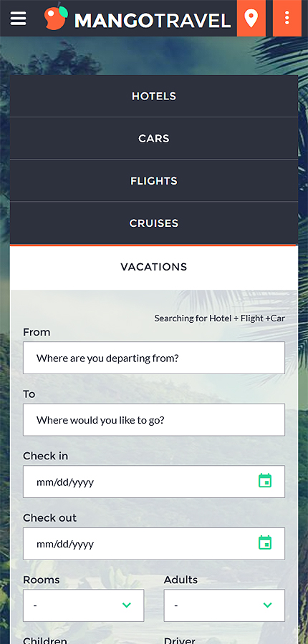Image resolution: width=308 pixels, height=644 pixels.
Task: Open the three-dot more options menu
Action: tap(287, 18)
